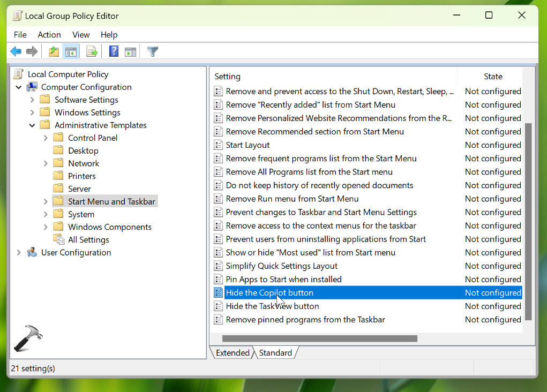Switch to the Extended tab
Screen dimensions: 547x392
coord(233,352)
